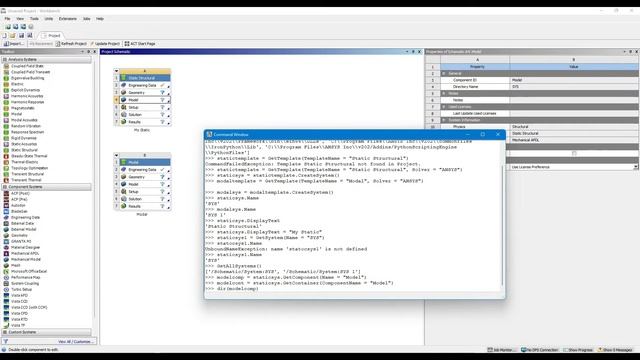Viewport: 640px width, 360px height.
Task: Click the Save As toolbar icon
Action: [x=29, y=36]
